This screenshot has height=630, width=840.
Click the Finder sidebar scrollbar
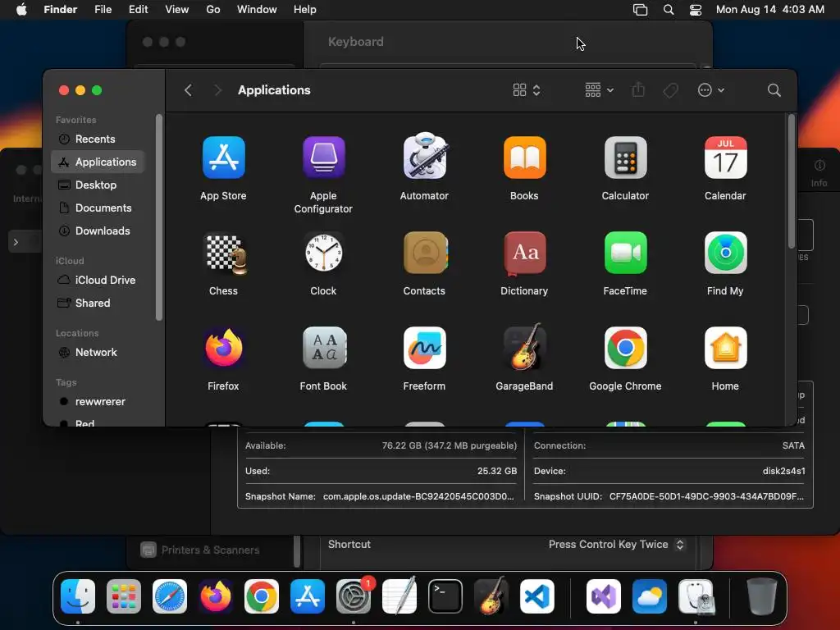(158, 217)
